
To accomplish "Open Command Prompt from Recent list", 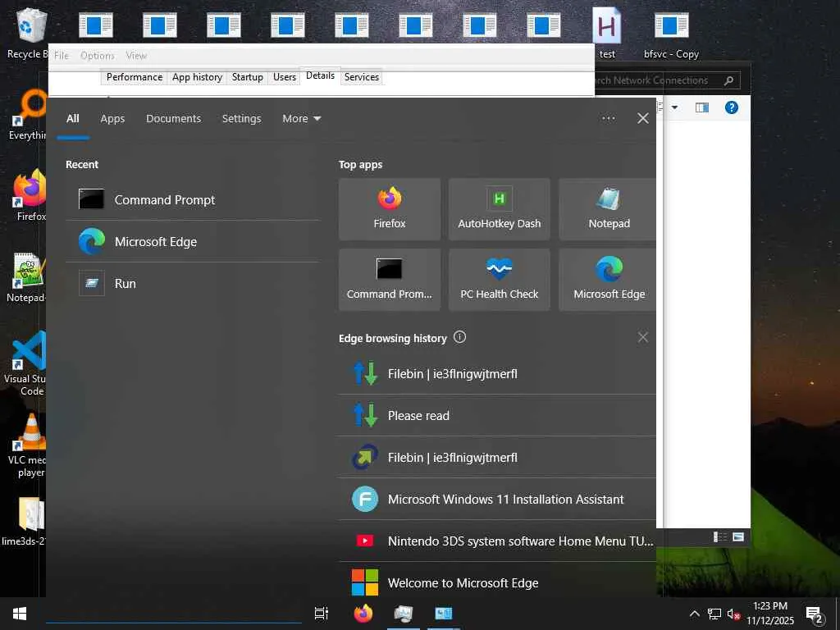I will [x=193, y=200].
